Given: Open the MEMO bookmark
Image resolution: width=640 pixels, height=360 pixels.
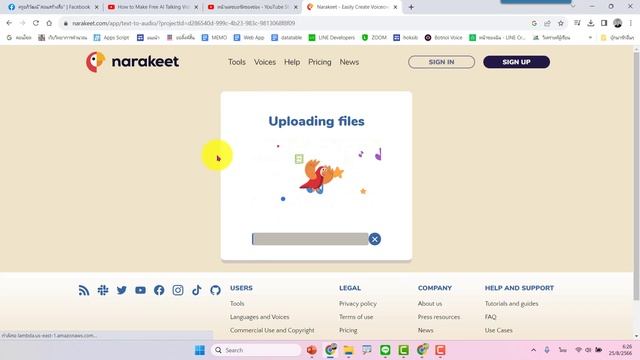Looking at the screenshot, I should click(x=214, y=38).
